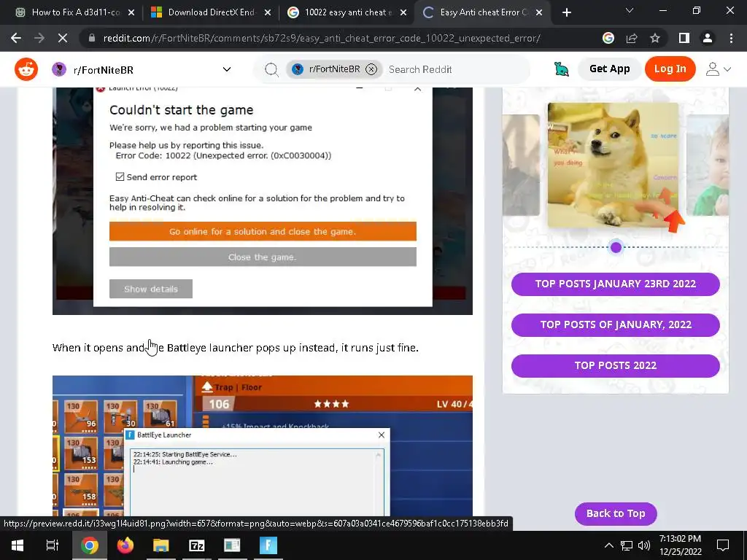747x560 pixels.
Task: Open the tab search chevron
Action: click(x=630, y=10)
